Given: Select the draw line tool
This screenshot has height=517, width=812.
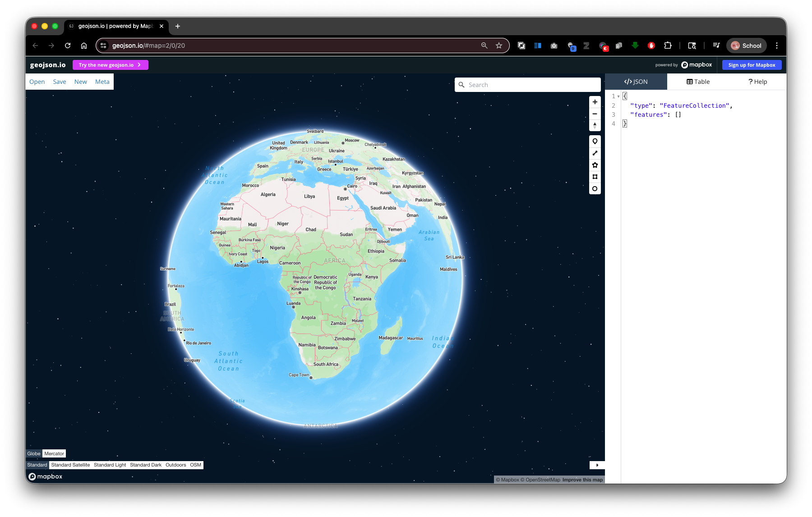Looking at the screenshot, I should (x=595, y=153).
